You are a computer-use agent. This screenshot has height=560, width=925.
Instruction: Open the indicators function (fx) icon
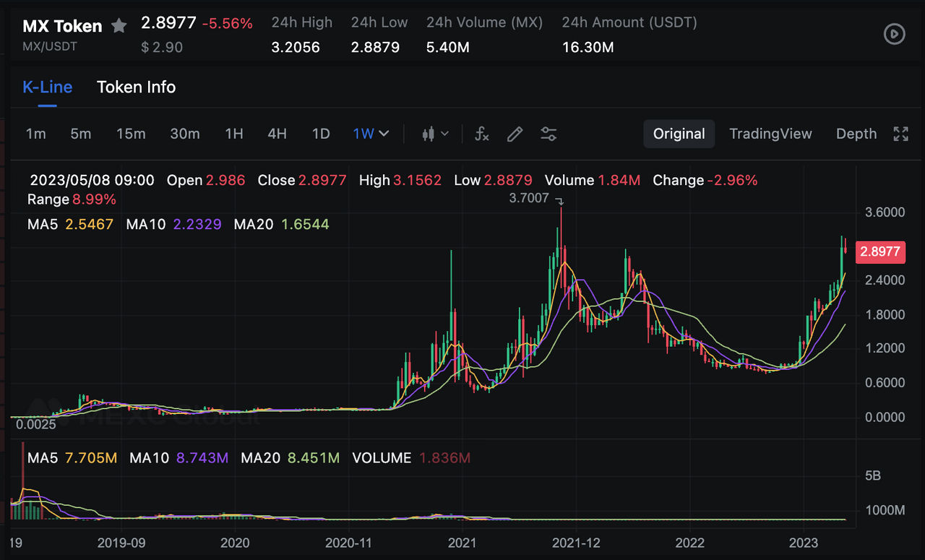coord(482,134)
